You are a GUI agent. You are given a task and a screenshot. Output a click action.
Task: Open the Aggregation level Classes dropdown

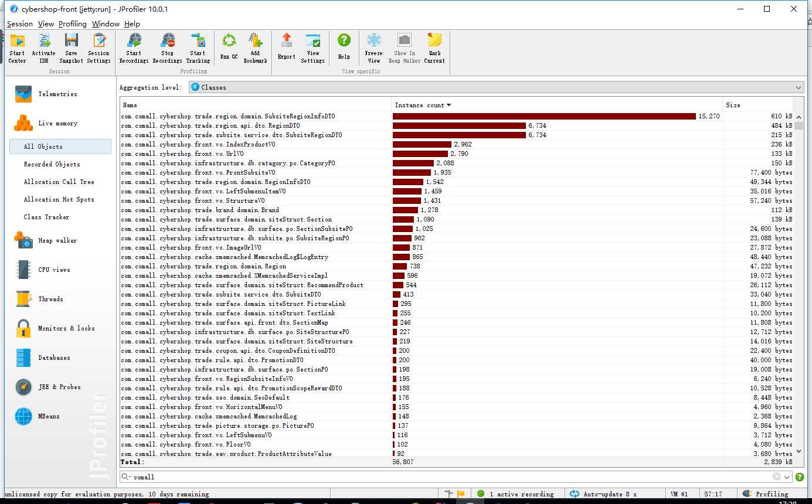(496, 87)
